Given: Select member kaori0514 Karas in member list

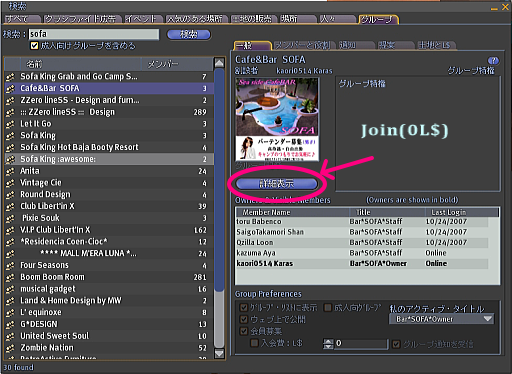Looking at the screenshot, I should (362, 264).
